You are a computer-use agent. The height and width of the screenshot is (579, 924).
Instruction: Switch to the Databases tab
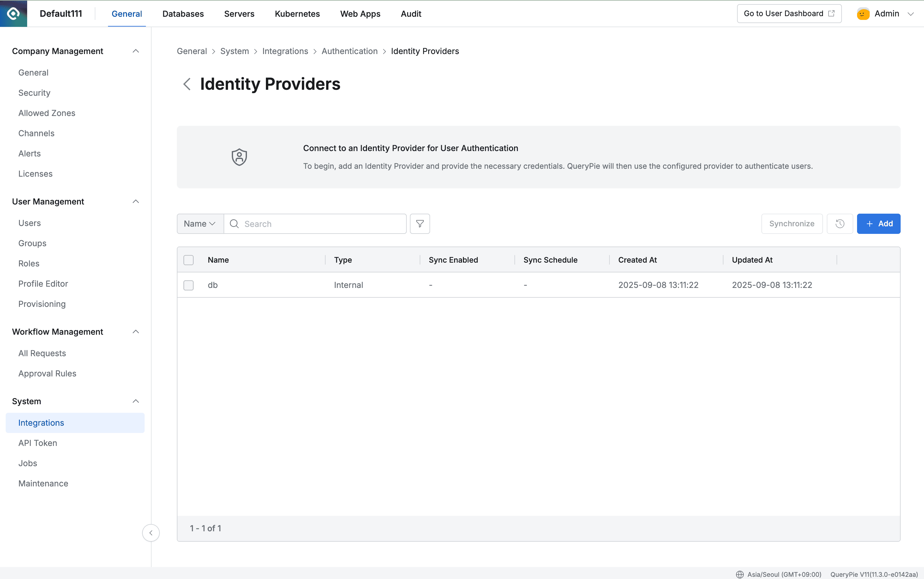click(183, 14)
